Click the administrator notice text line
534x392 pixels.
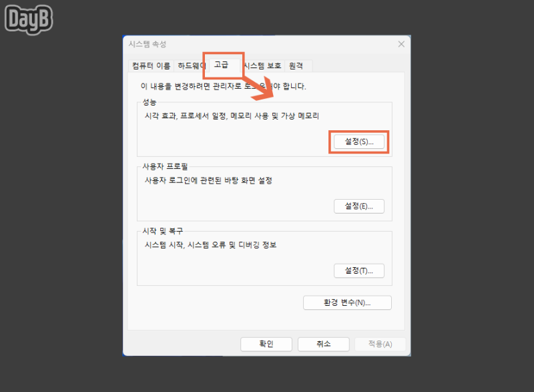coord(220,85)
